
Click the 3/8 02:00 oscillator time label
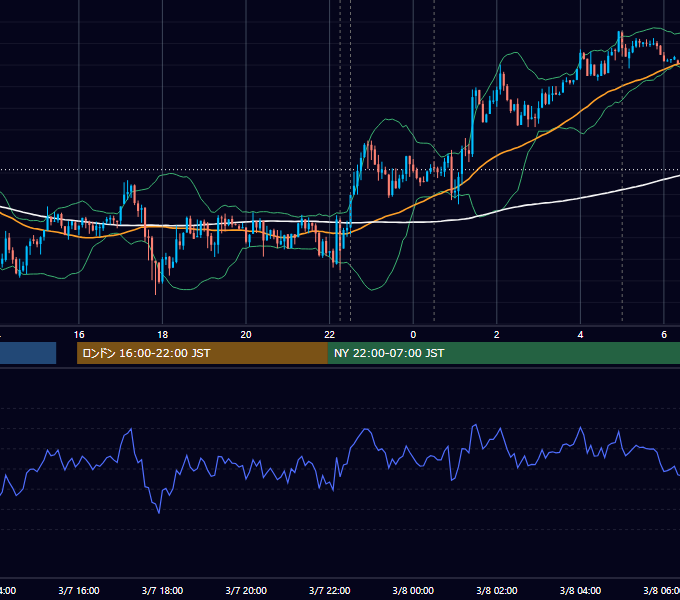coord(497,590)
